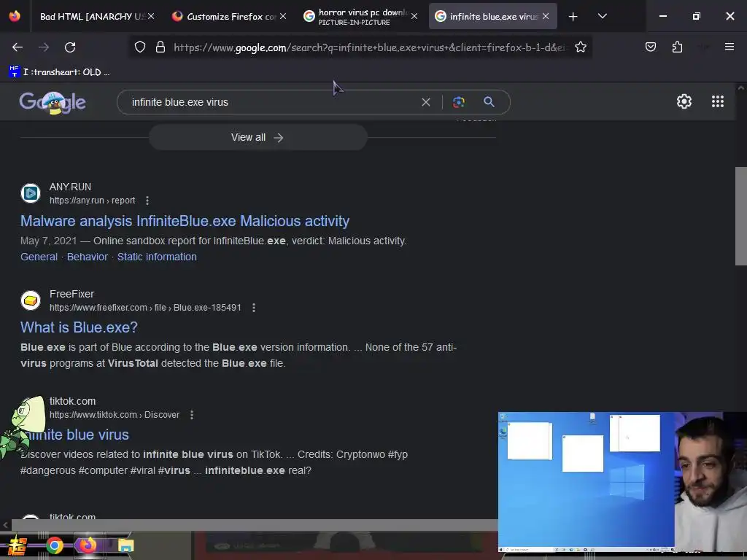Image resolution: width=747 pixels, height=560 pixels.
Task: Open the Extensions puzzle icon
Action: click(677, 47)
